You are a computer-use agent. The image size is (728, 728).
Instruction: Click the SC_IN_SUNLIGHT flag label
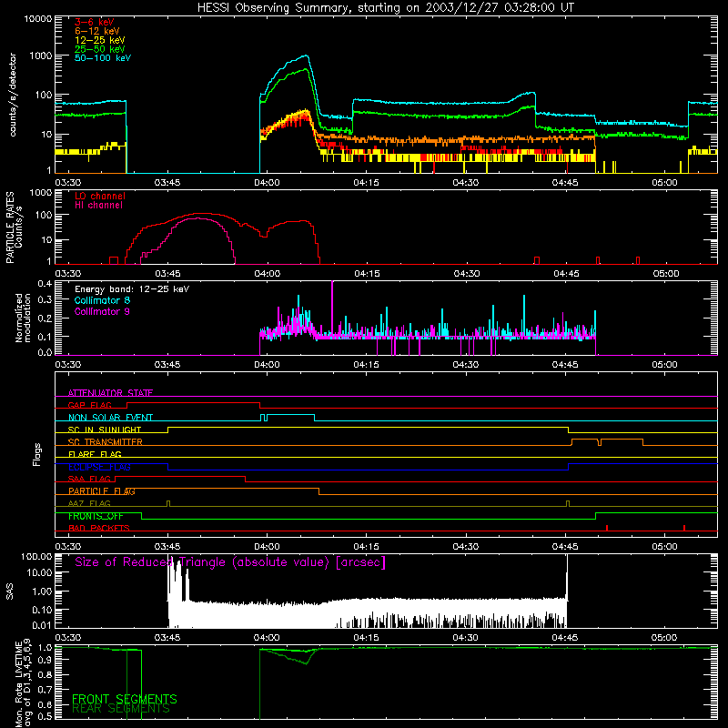pyautogui.click(x=105, y=430)
